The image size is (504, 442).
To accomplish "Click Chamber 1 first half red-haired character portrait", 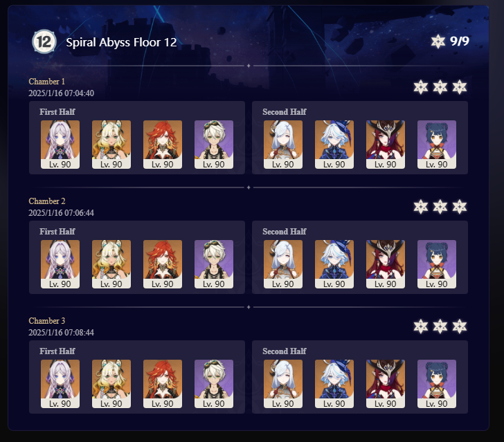I will (x=163, y=145).
